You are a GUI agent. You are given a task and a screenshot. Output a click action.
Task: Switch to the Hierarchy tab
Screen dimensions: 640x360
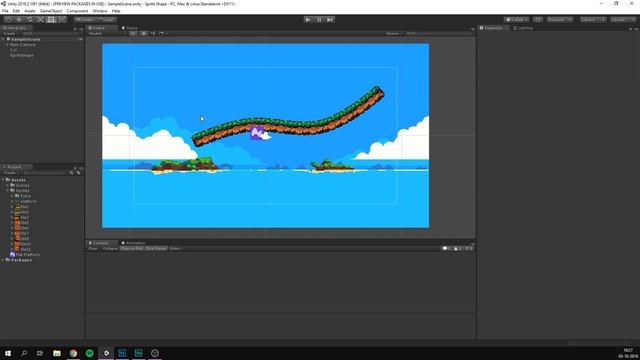pos(15,28)
